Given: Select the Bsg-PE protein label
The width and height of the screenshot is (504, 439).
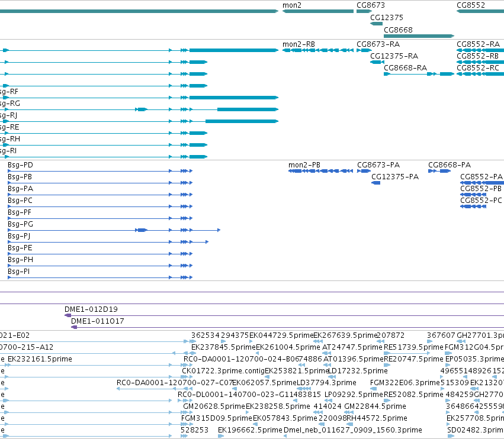Looking at the screenshot, I should tap(20, 248).
